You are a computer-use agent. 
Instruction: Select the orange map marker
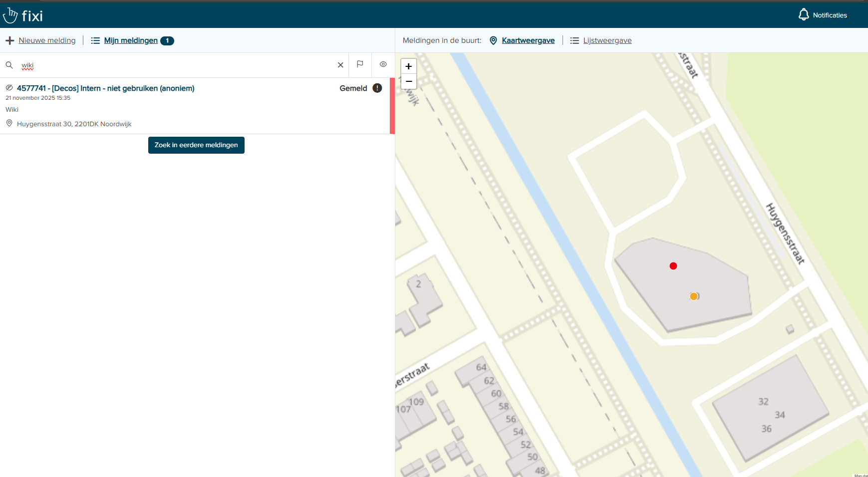(694, 296)
